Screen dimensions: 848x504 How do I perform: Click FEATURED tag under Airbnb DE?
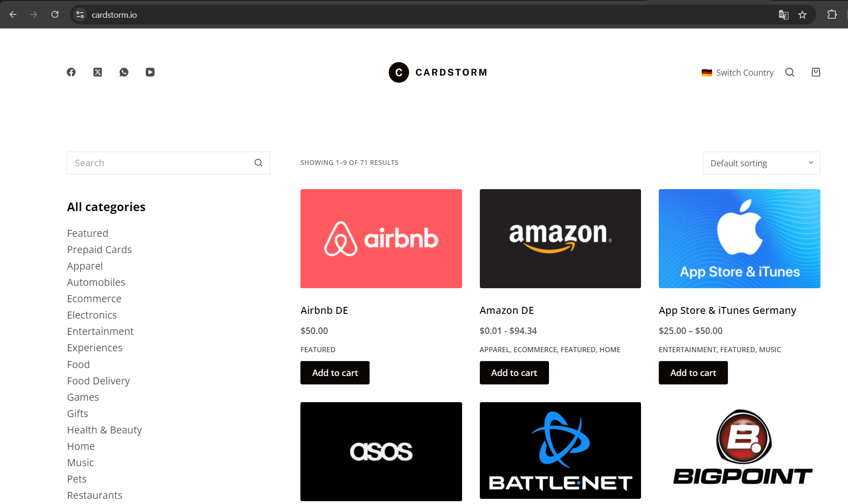pyautogui.click(x=318, y=349)
